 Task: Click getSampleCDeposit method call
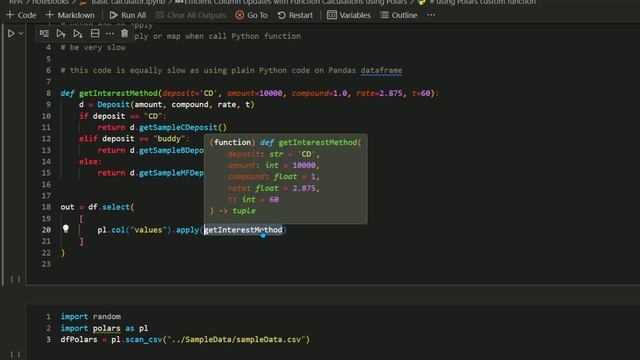(x=178, y=127)
